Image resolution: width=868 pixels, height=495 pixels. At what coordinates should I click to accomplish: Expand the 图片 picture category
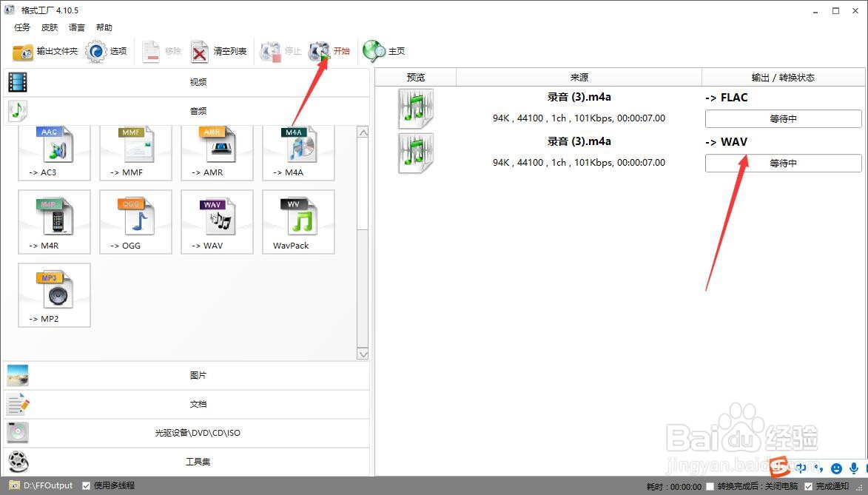tap(186, 375)
